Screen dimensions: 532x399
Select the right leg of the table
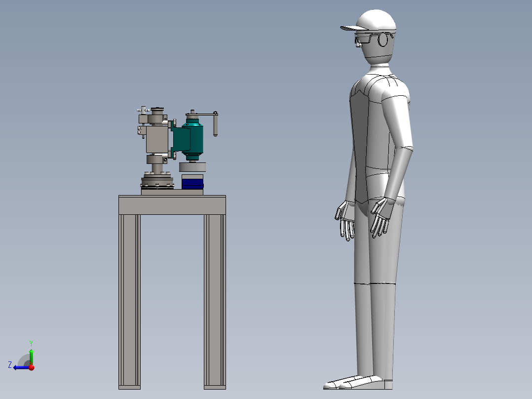point(215,302)
